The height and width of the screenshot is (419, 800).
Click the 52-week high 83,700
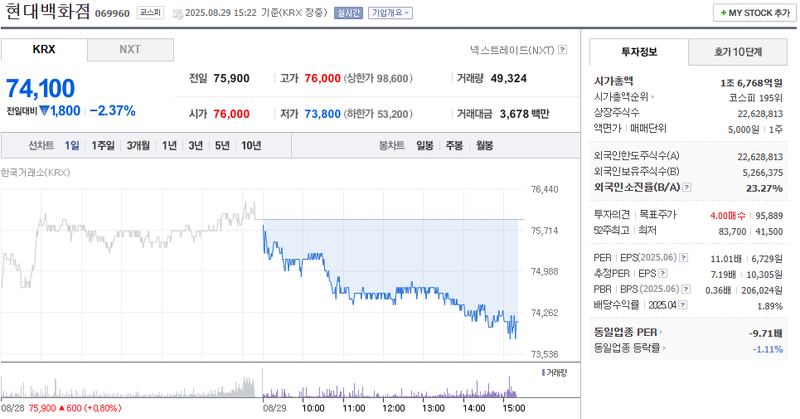pos(732,231)
